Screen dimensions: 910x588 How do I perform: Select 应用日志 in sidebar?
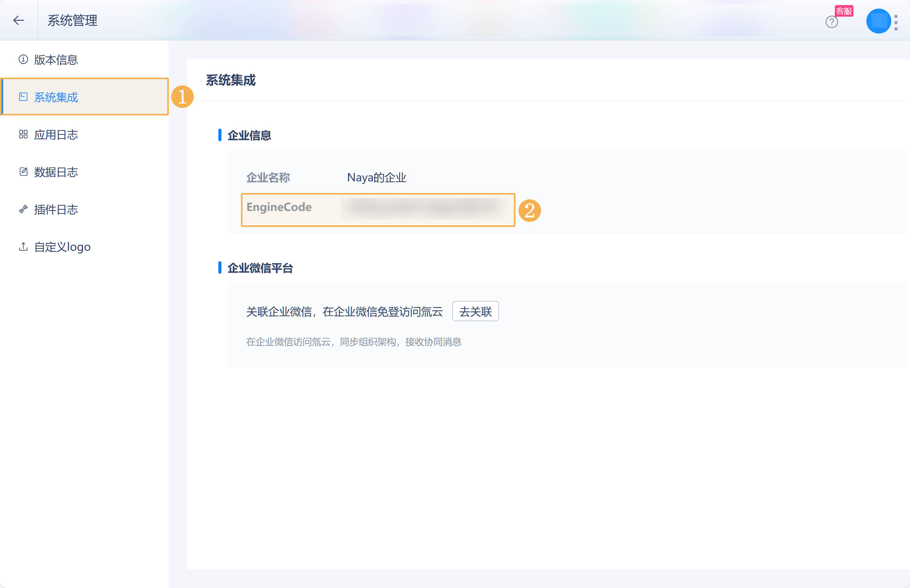pyautogui.click(x=56, y=135)
